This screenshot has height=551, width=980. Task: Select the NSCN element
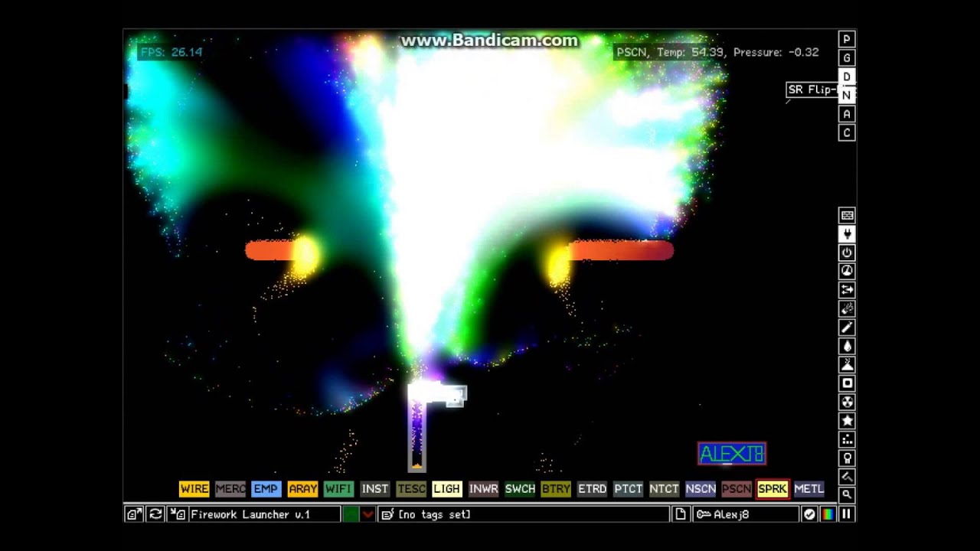click(701, 488)
